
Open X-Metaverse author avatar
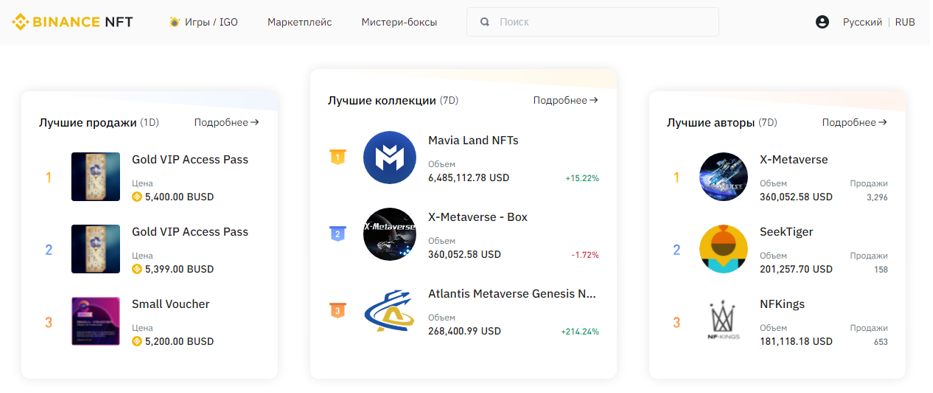pos(723,176)
